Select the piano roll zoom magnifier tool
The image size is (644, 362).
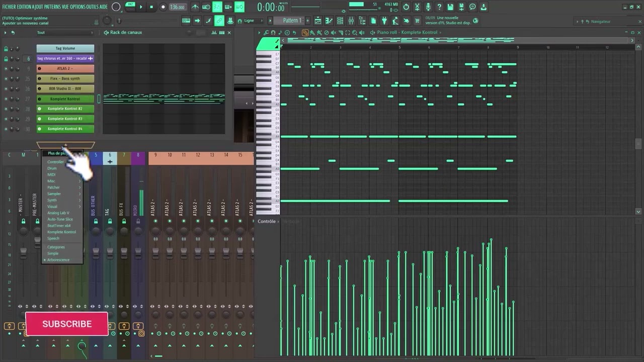355,32
